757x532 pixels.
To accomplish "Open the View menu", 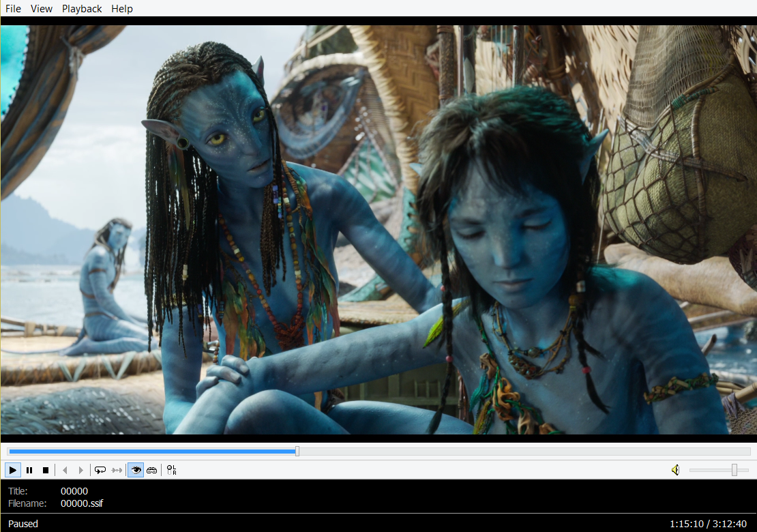I will [x=42, y=9].
